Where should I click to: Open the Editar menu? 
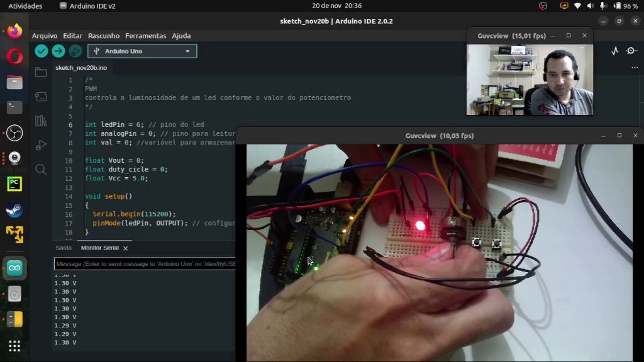(x=72, y=36)
